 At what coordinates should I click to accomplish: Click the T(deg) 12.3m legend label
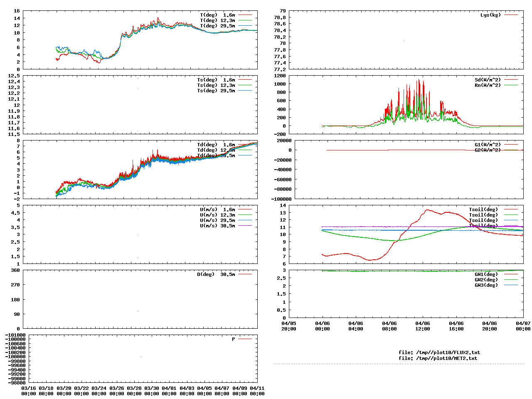click(217, 20)
